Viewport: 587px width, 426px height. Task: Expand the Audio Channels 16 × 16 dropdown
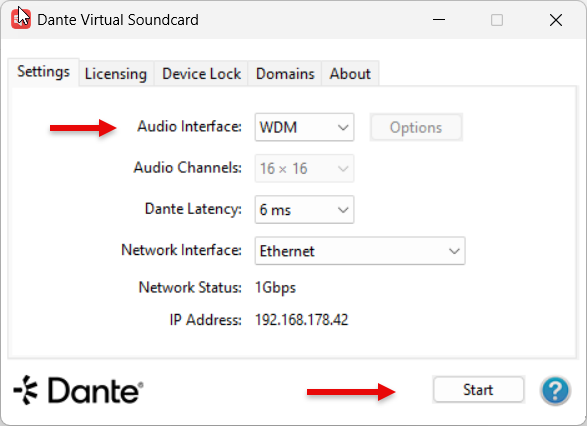click(304, 168)
